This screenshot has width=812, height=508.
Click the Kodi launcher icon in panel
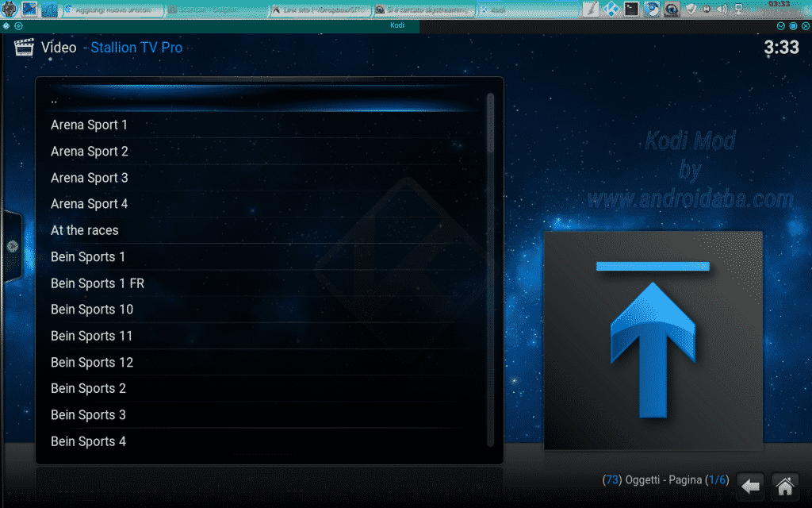(x=611, y=9)
